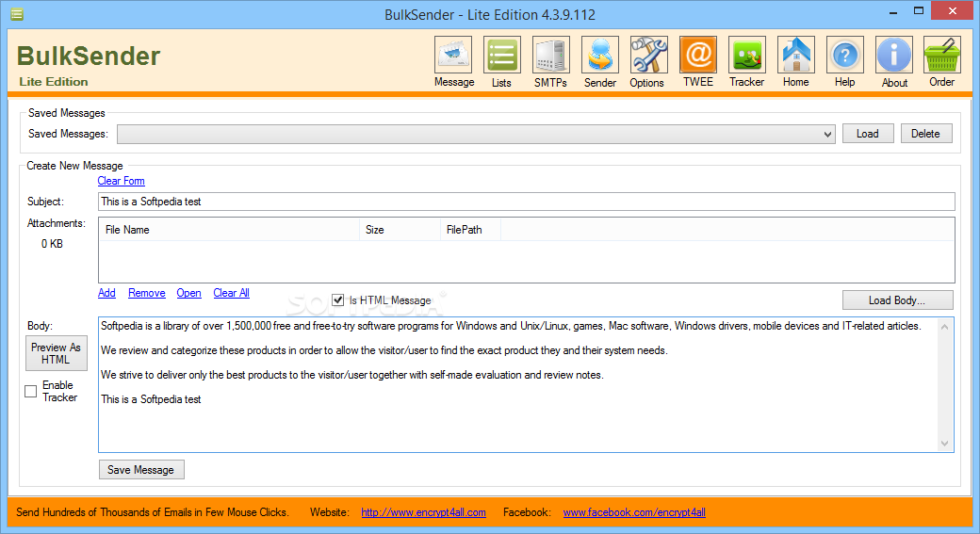The height and width of the screenshot is (534, 980).
Task: Click the File Name column header
Action: click(229, 230)
